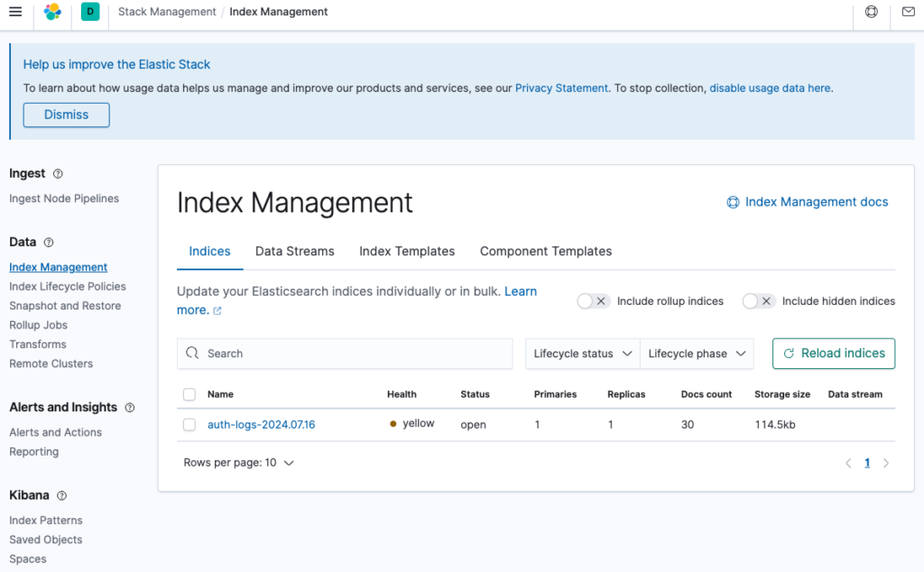Viewport: 924px width, 572px height.
Task: Click the Elastic logo icon
Action: tap(52, 12)
